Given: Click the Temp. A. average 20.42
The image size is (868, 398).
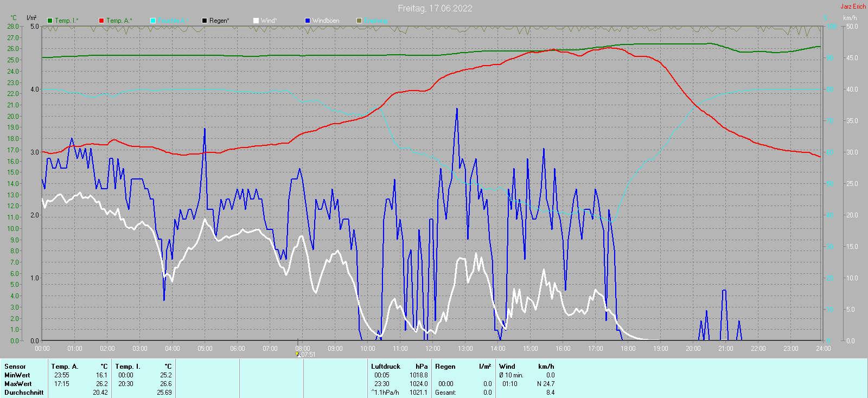Looking at the screenshot, I should pos(100,393).
